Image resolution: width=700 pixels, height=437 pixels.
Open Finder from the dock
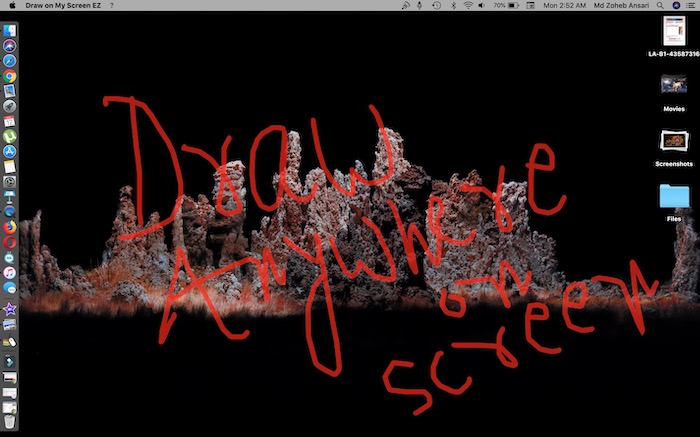(9, 31)
